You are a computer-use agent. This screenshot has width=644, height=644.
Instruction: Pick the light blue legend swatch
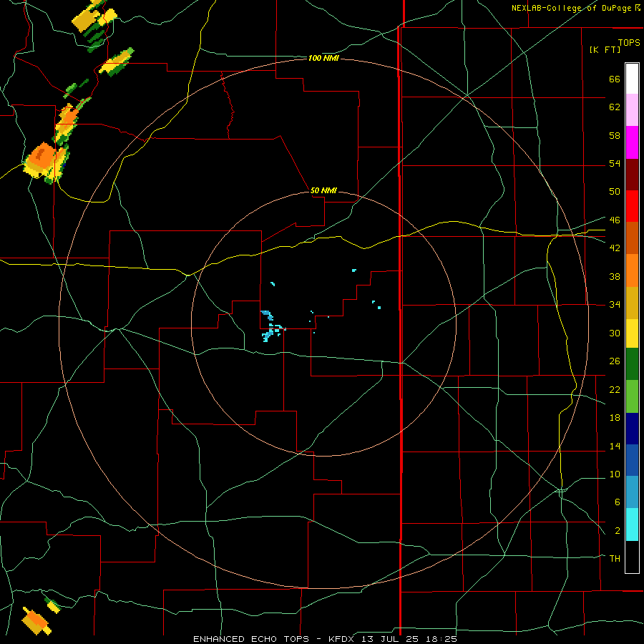pos(632,492)
